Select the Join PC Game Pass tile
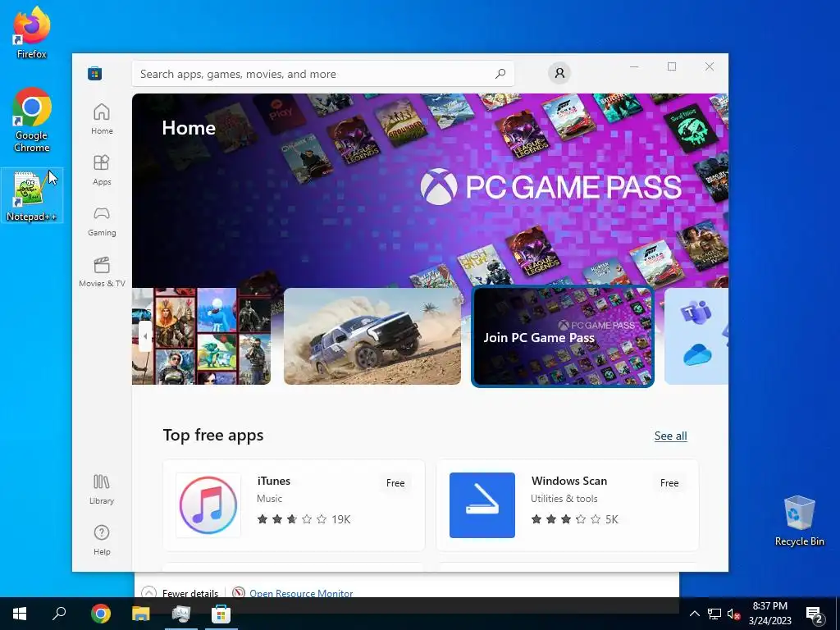This screenshot has height=630, width=840. pos(563,336)
